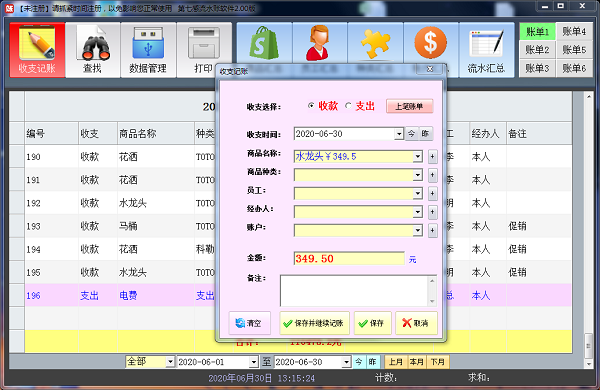The image size is (600, 390).
Task: Expand the 商品种类 dropdown list
Action: click(418, 175)
